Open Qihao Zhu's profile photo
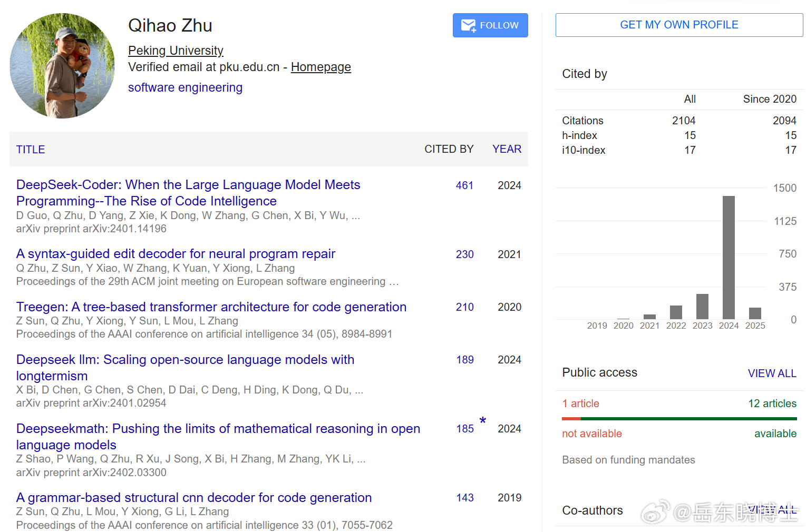Viewport: 806px width, 532px height. click(x=62, y=66)
